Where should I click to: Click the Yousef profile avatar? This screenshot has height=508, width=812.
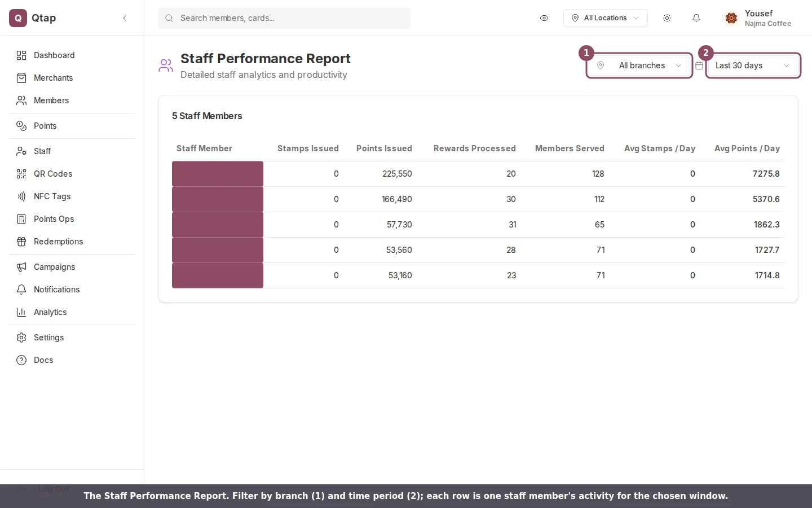[x=731, y=18]
